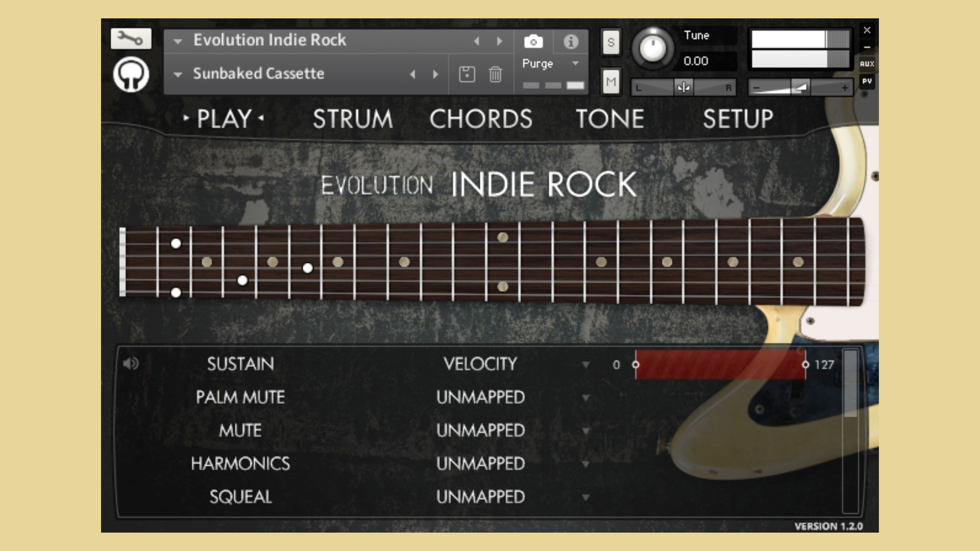Toggle the PV keyboard display
Image resolution: width=980 pixels, height=551 pixels.
[866, 82]
